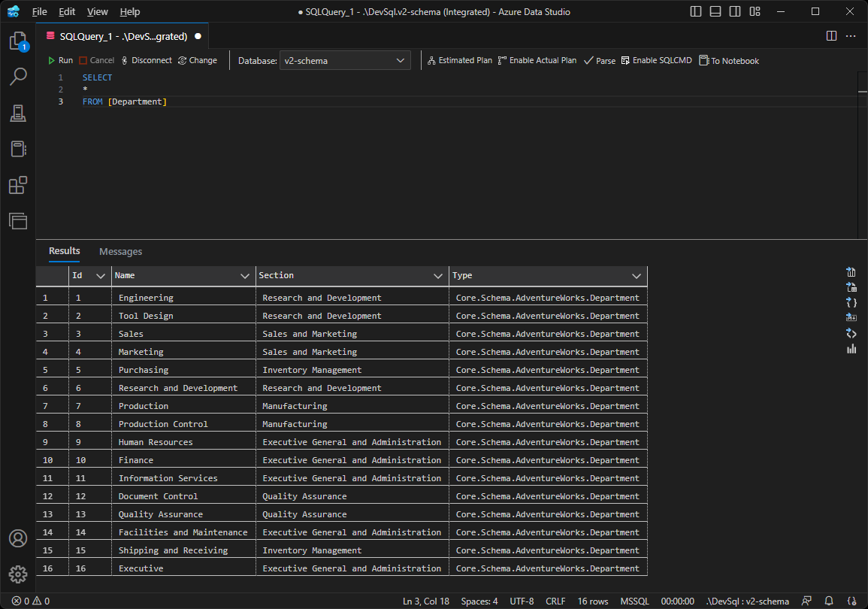This screenshot has width=868, height=609.
Task: Select the Tool Design name cell
Action: click(183, 316)
